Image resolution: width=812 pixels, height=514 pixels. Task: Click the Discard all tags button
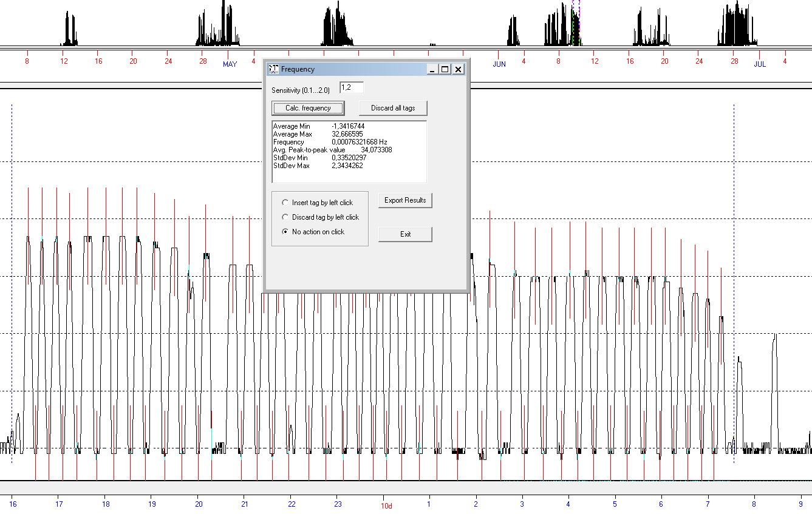pyautogui.click(x=393, y=108)
